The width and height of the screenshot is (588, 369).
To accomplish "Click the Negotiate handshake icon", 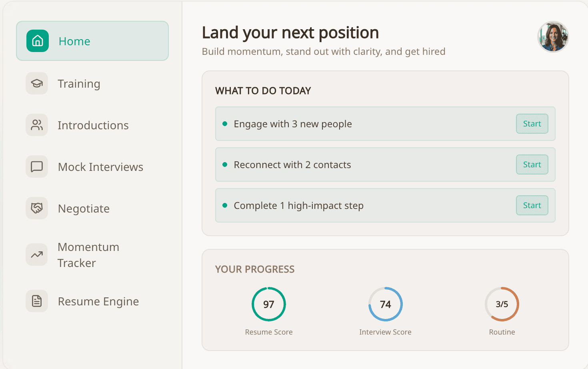I will (x=37, y=208).
